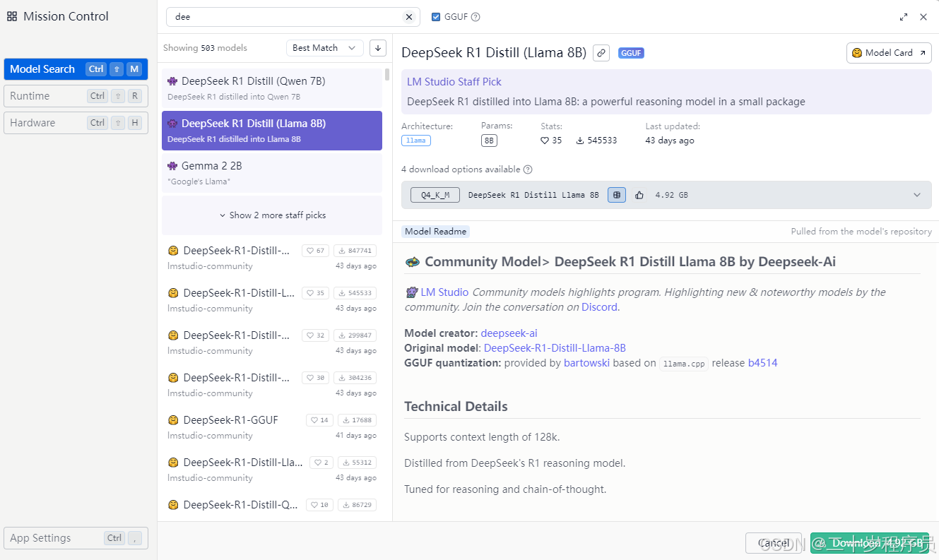
Task: Open the deepseek-ai model creator link
Action: (x=509, y=333)
